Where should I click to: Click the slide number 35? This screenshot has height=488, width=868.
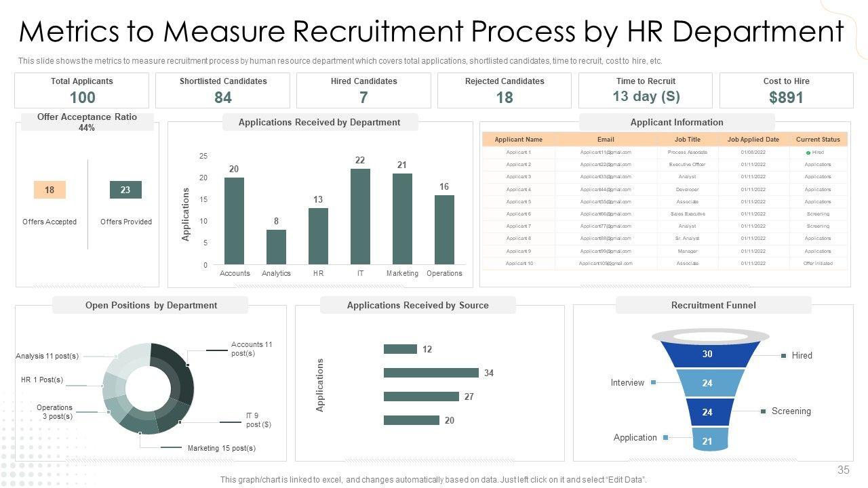[x=844, y=470]
